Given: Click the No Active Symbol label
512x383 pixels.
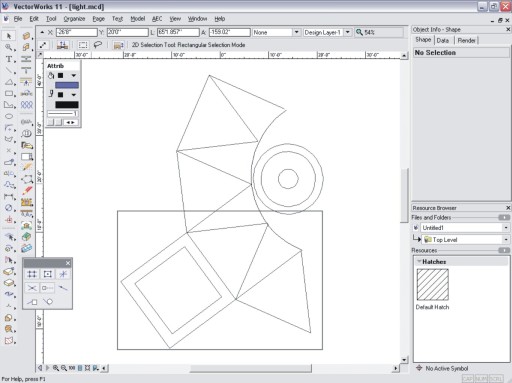Looking at the screenshot, I should (x=447, y=368).
